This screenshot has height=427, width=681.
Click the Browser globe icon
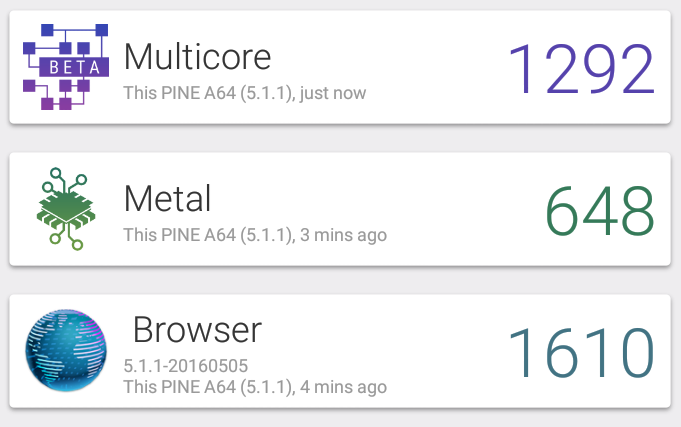[x=66, y=350]
